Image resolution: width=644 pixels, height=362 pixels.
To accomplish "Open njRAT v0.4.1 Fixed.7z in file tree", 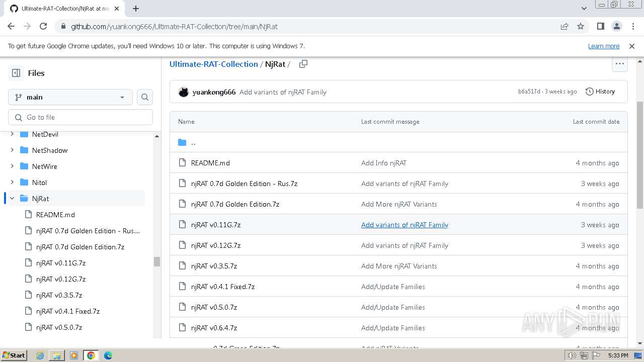I will click(x=68, y=311).
